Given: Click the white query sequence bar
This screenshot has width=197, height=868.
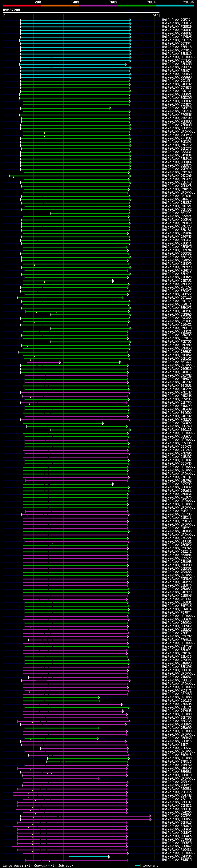Looking at the screenshot, I should [x=81, y=13].
